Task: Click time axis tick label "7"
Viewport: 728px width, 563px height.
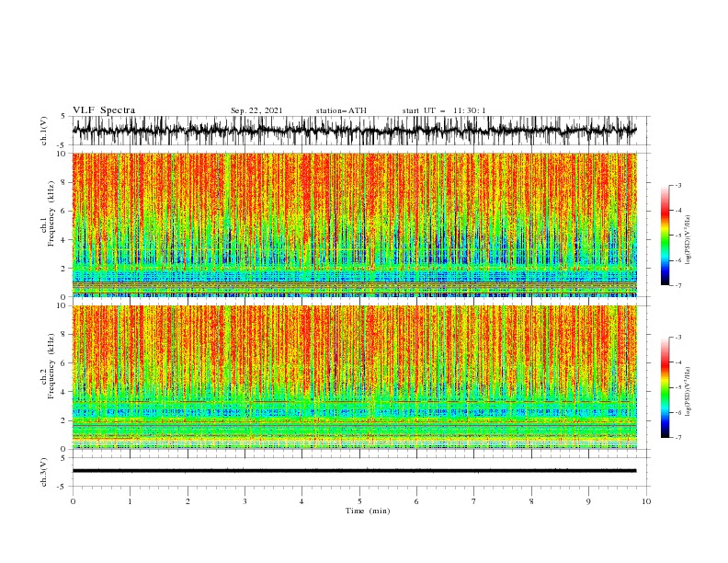Action: click(x=474, y=501)
